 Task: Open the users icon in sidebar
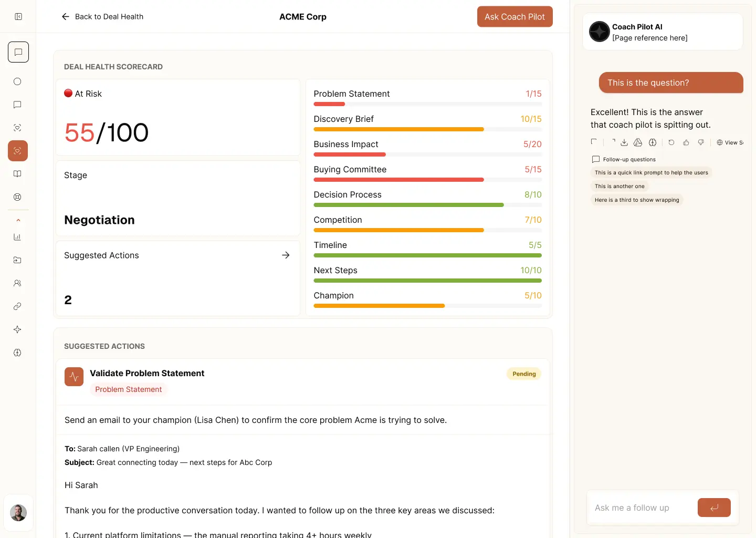coord(17,283)
